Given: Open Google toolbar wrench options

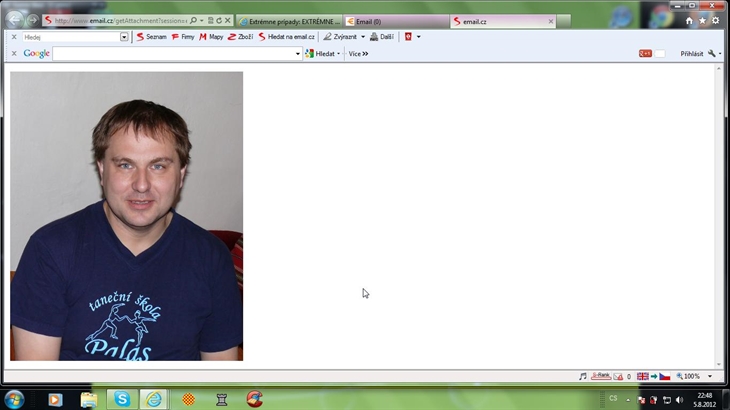Looking at the screenshot, I should tap(712, 54).
